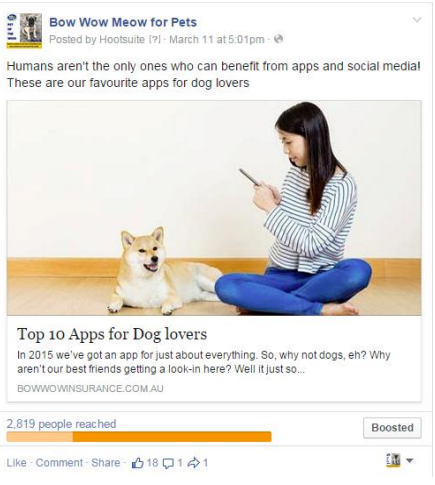Open the March 11 at 5:01pm timestamp
Screen dimensions: 435x485
click(x=217, y=39)
